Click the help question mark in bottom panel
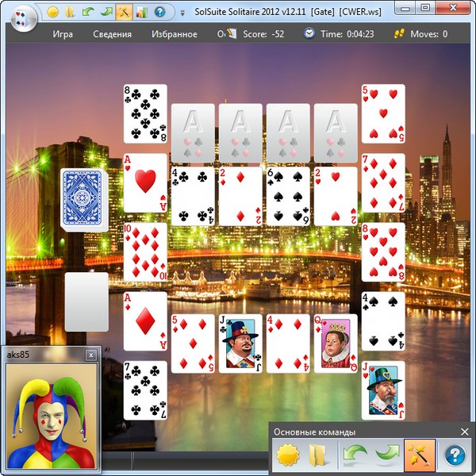 pos(454,455)
